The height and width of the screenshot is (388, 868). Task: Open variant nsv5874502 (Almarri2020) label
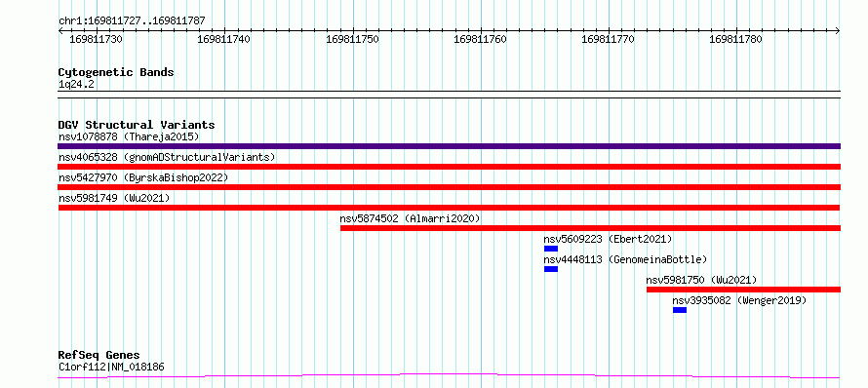(x=411, y=218)
